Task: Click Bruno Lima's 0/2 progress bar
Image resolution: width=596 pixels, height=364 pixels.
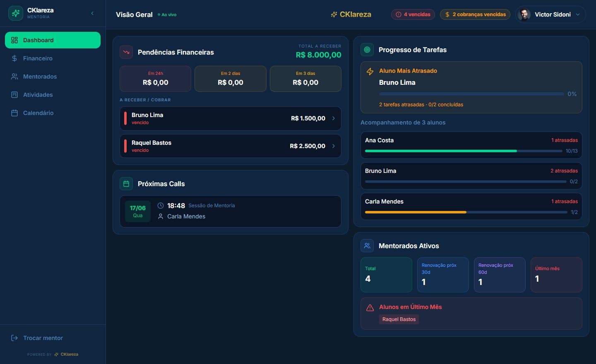Action: click(466, 182)
